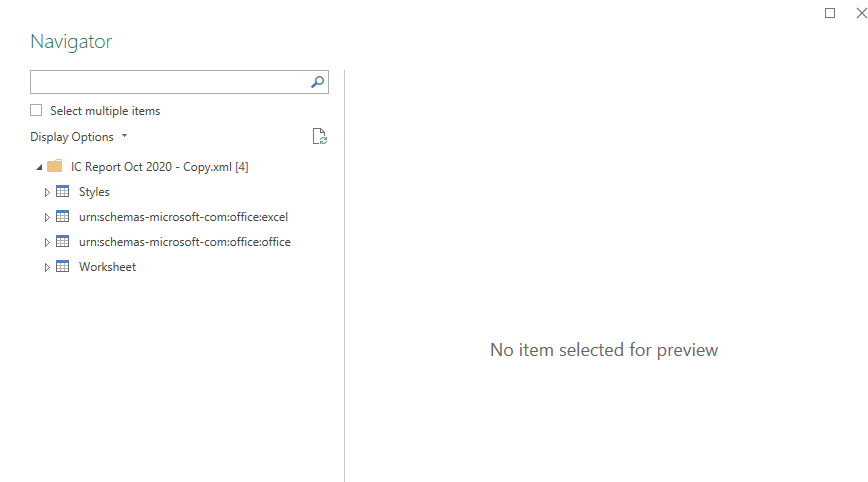Select urn:schemas-microsoft-com:office:excel item

183,217
